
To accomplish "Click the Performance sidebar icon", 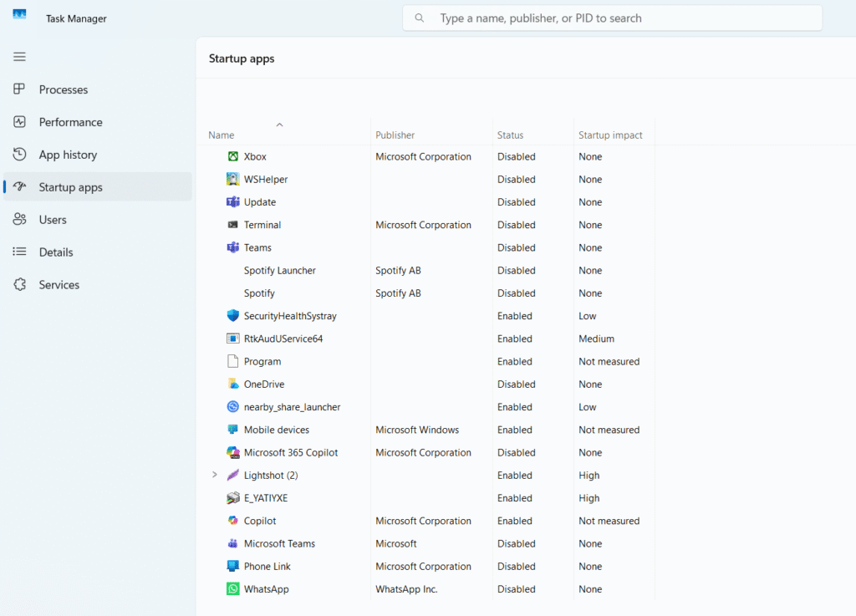I will click(20, 122).
